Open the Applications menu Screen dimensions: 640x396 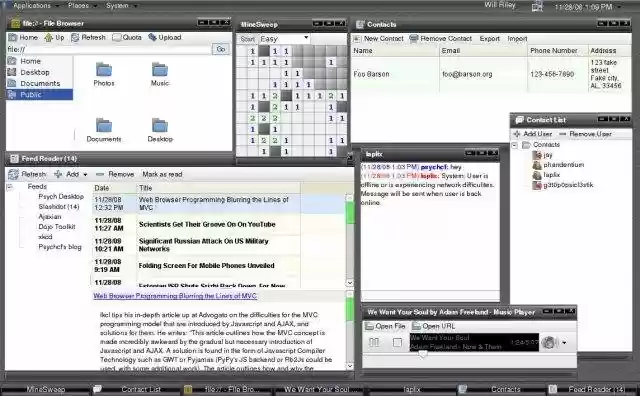[x=32, y=6]
